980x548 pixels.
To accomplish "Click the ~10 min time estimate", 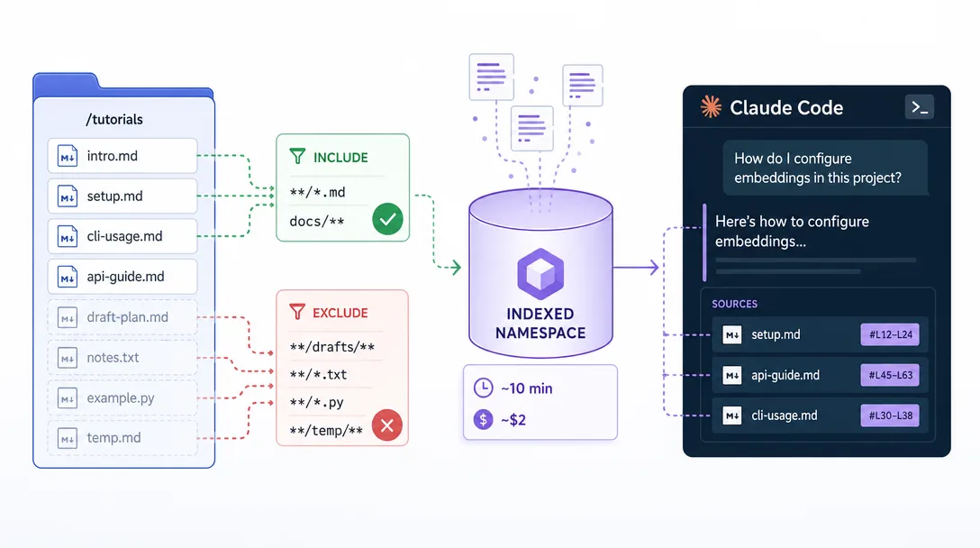I will (x=527, y=388).
